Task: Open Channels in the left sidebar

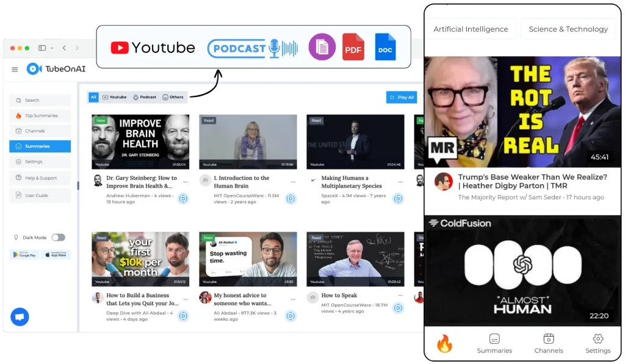Action: (40, 131)
